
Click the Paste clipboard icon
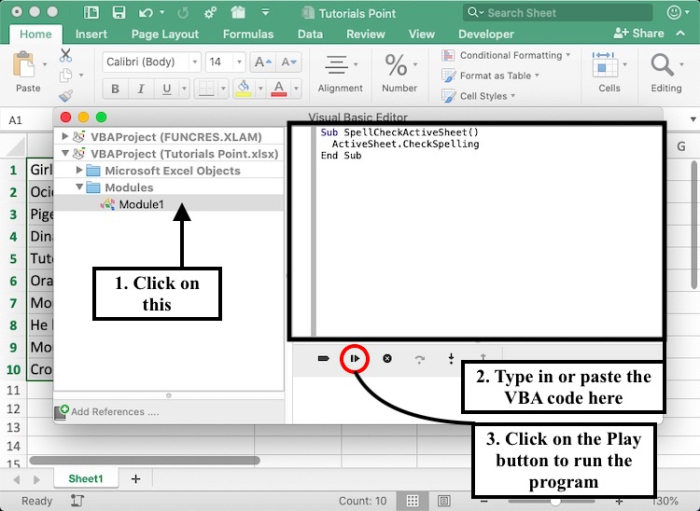[24, 65]
